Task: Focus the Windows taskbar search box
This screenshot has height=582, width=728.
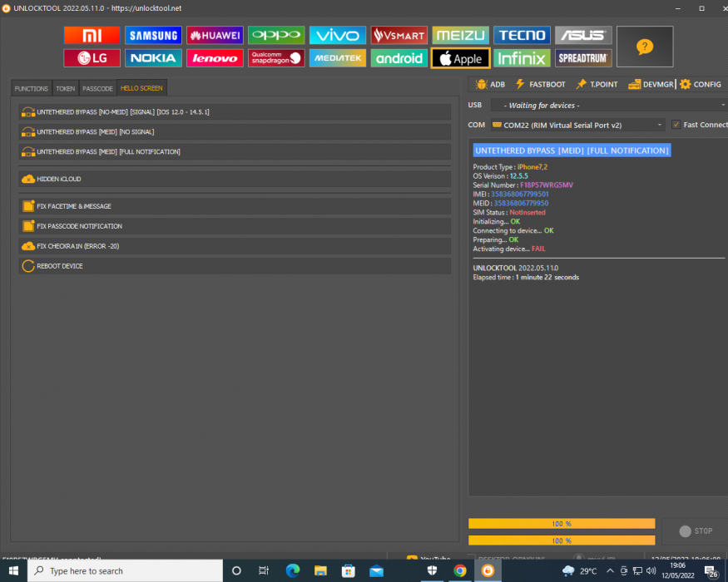Action: (x=125, y=571)
